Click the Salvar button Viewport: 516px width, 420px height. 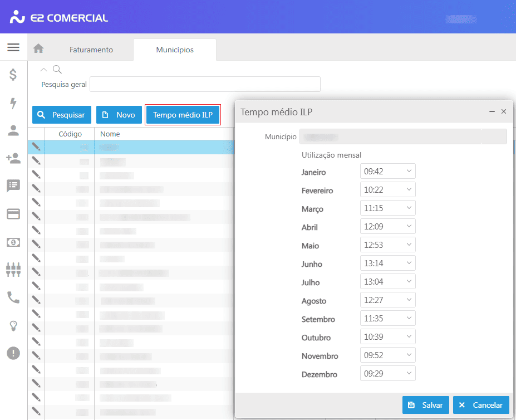coord(425,405)
